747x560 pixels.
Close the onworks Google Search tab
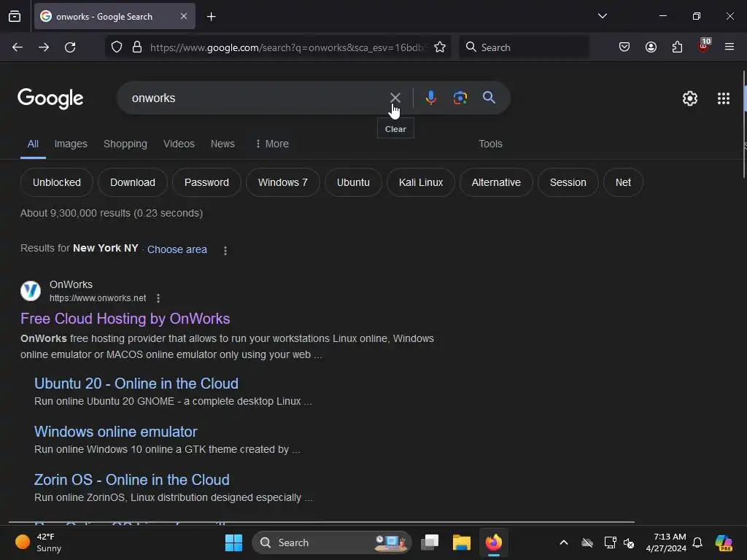click(184, 16)
